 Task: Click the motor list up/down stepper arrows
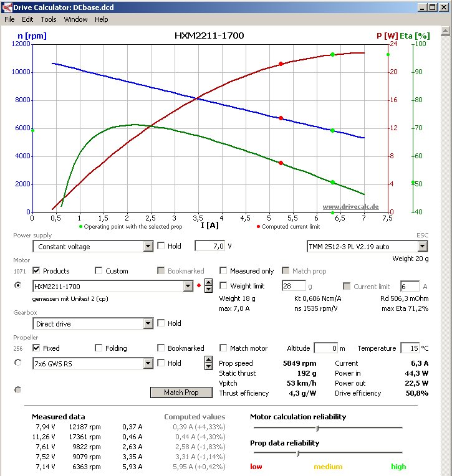(208, 286)
